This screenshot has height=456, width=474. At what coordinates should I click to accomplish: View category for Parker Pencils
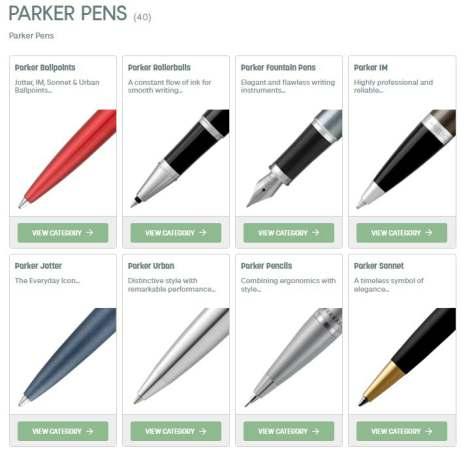(289, 431)
